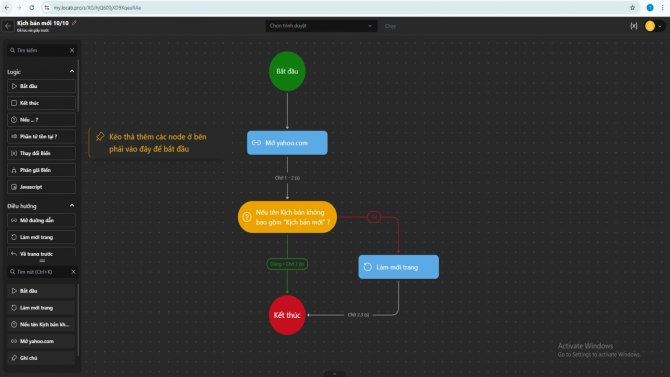Image resolution: width=670 pixels, height=377 pixels.
Task: Select the Javascript node item
Action: click(x=41, y=187)
